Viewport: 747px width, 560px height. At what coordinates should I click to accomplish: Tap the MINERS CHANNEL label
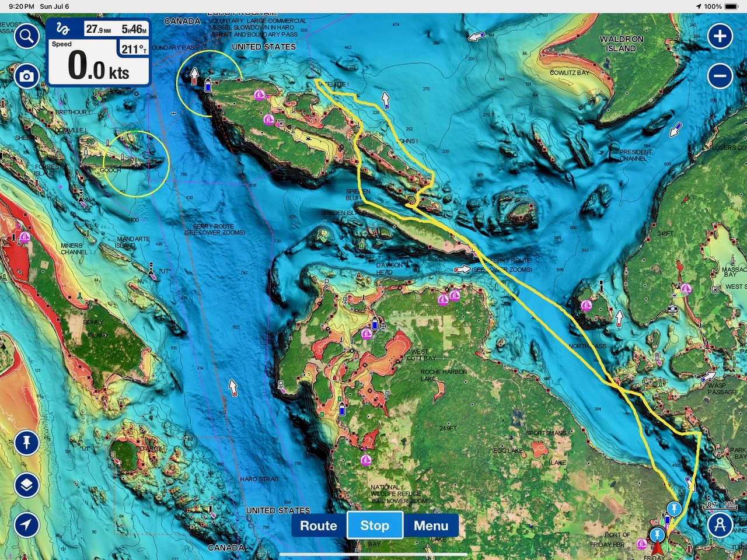74,249
